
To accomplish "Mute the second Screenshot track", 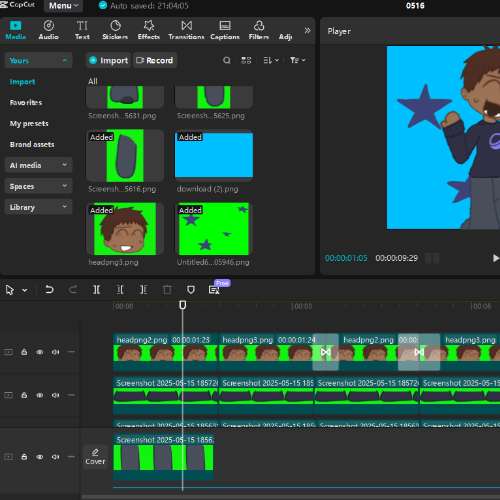I will coord(55,395).
